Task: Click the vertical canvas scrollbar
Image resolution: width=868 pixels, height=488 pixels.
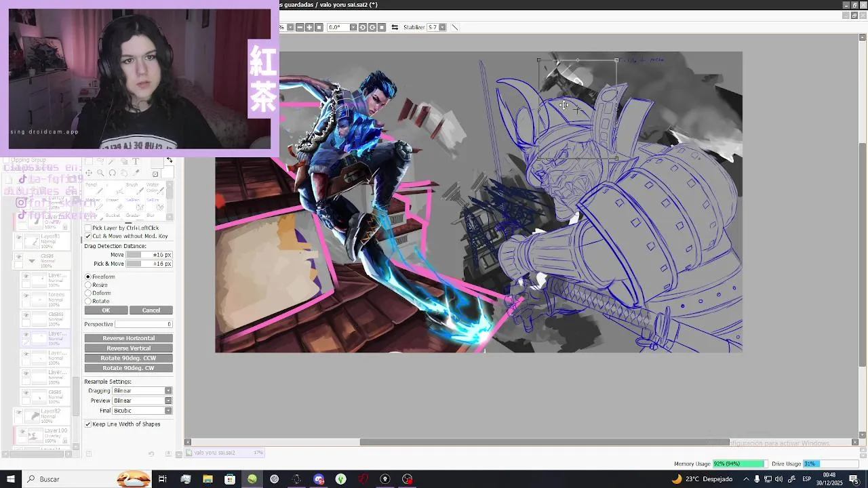Action: click(863, 254)
